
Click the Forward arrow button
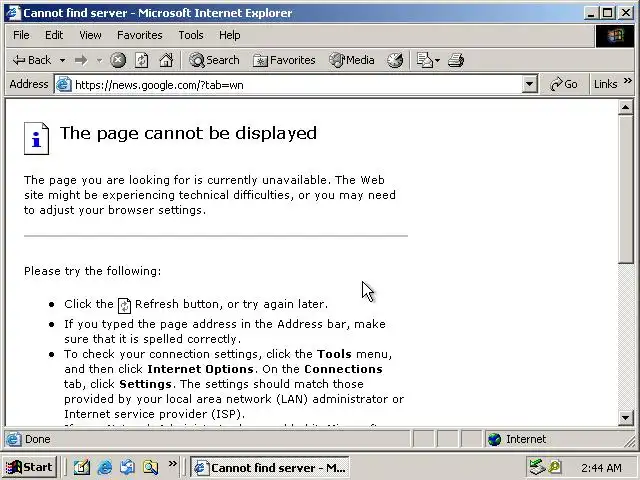pyautogui.click(x=81, y=60)
